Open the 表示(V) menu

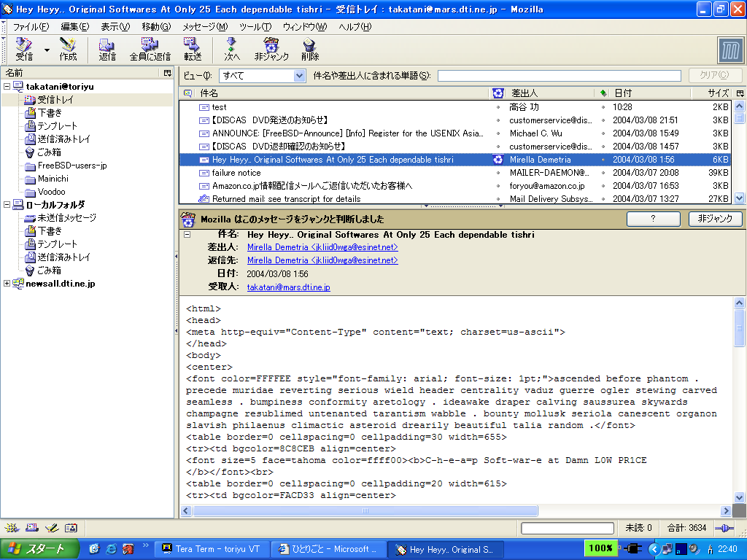(x=115, y=27)
